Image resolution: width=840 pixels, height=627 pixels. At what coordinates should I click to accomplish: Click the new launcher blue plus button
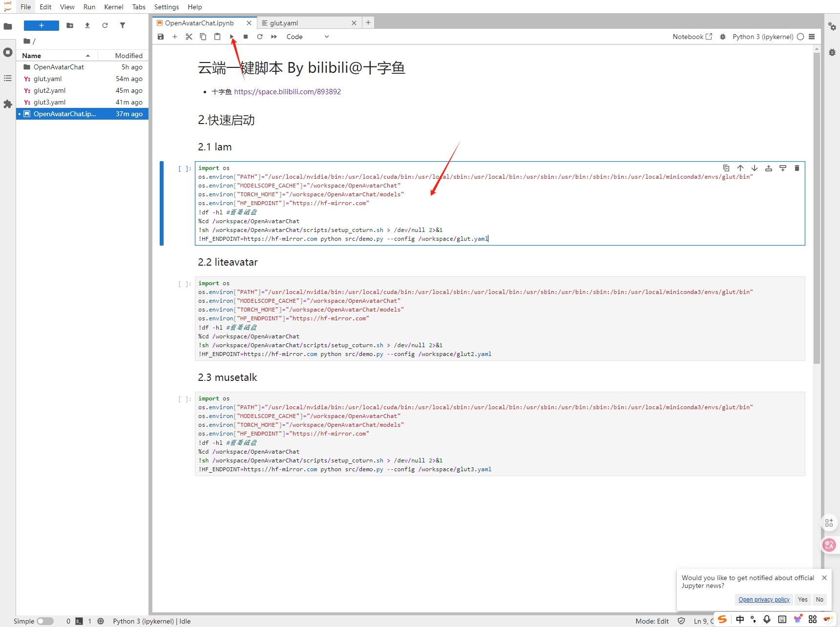click(x=42, y=25)
